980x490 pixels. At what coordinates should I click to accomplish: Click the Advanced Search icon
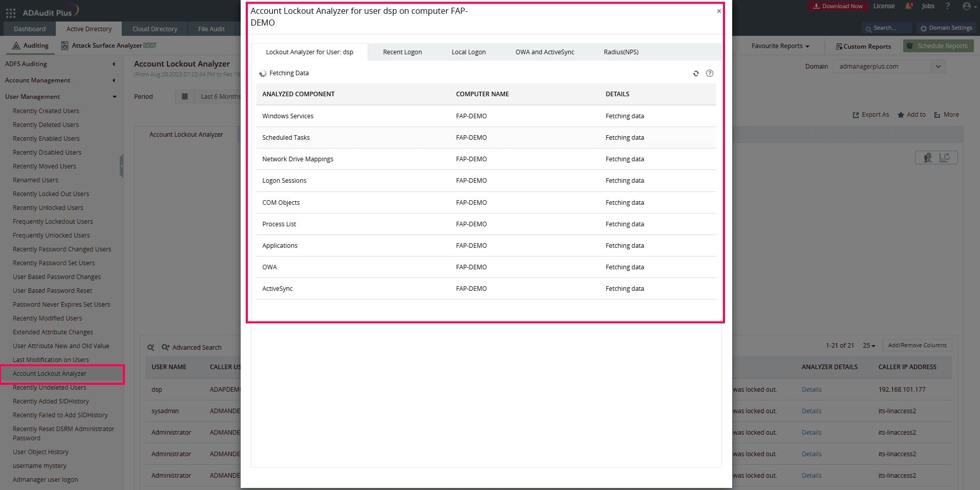pos(165,347)
